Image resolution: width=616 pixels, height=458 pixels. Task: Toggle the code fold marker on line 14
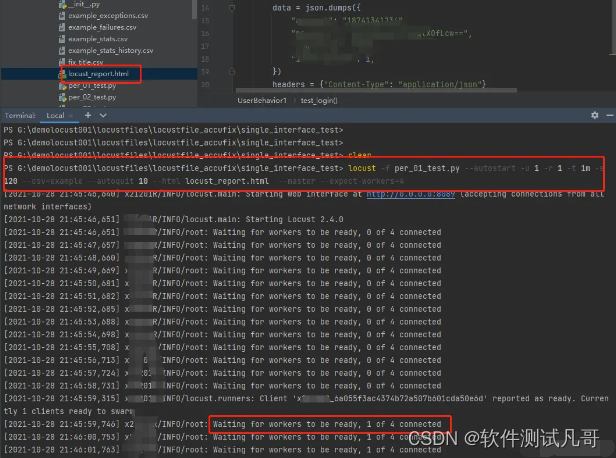click(232, 8)
